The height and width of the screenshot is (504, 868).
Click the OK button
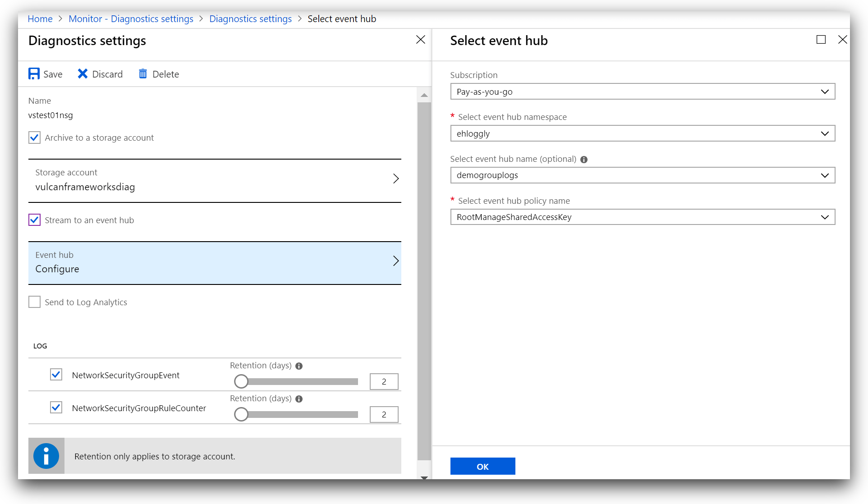pyautogui.click(x=482, y=466)
